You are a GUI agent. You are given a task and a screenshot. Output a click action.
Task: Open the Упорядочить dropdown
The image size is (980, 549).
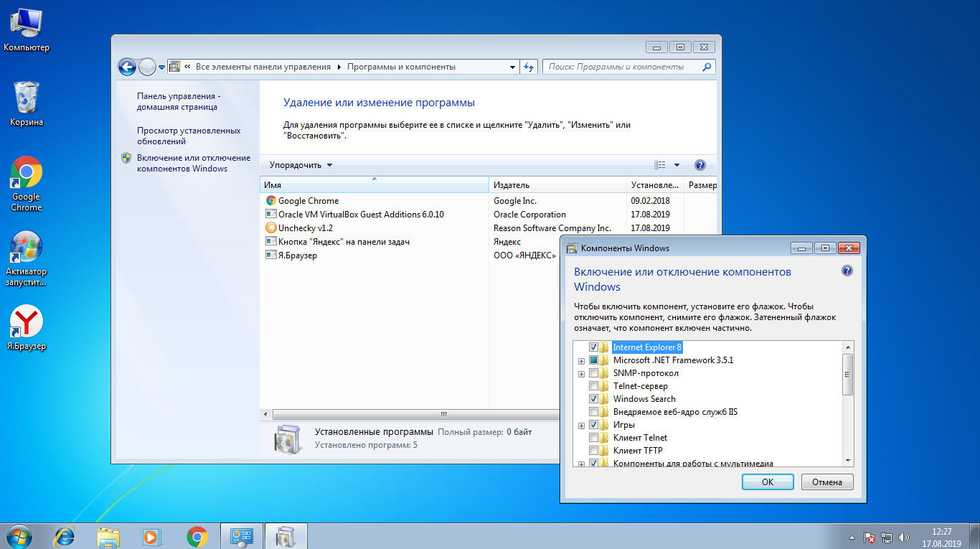click(301, 165)
